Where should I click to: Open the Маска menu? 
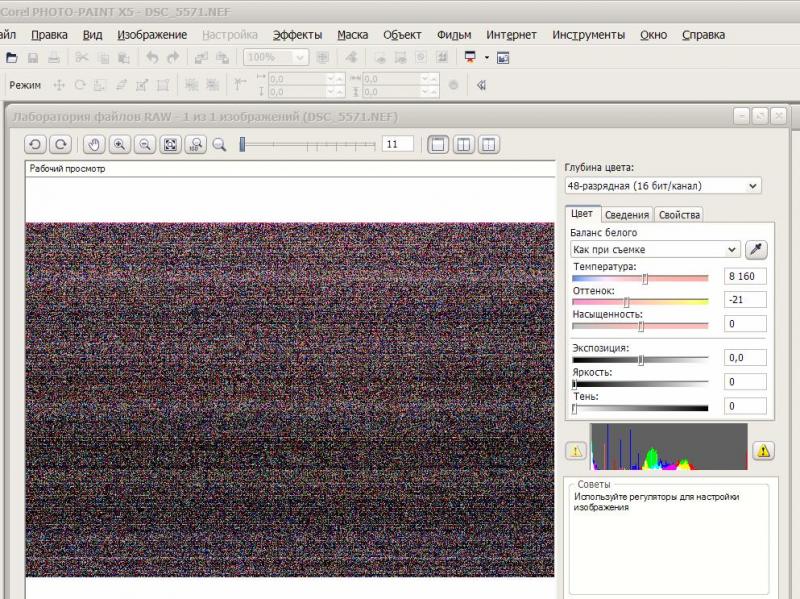[x=353, y=35]
